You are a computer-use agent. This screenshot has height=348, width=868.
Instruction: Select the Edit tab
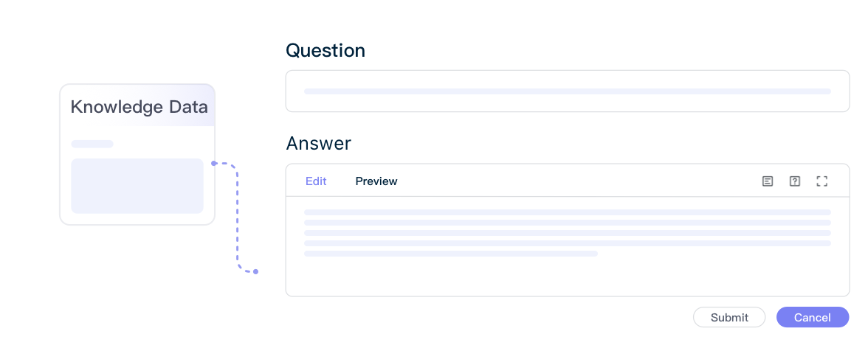coord(316,181)
